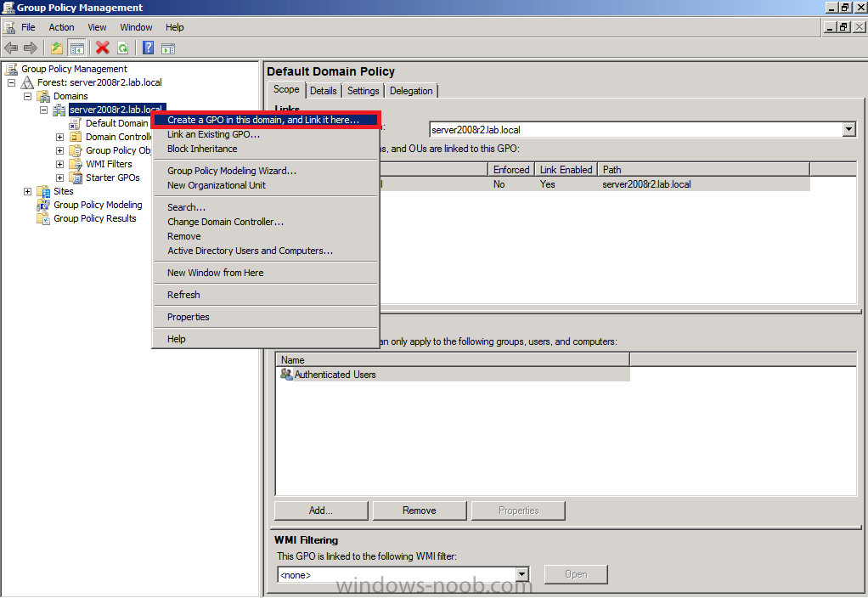Switch to the Settings tab
Viewport: 868px width, 598px height.
(x=364, y=91)
